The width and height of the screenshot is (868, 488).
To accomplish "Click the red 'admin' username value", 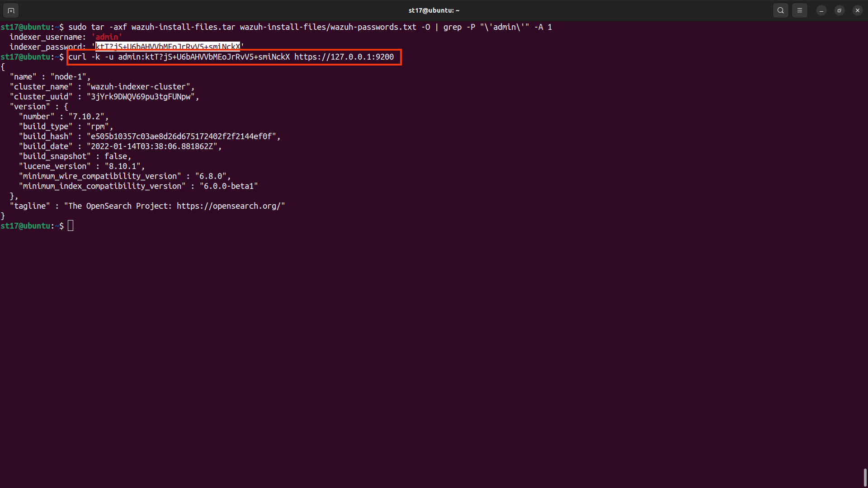I will (107, 37).
